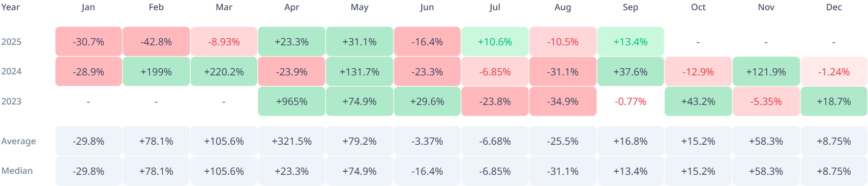The image size is (868, 186).
Task: Click the December 2024 -1.24% cell
Action: [834, 72]
